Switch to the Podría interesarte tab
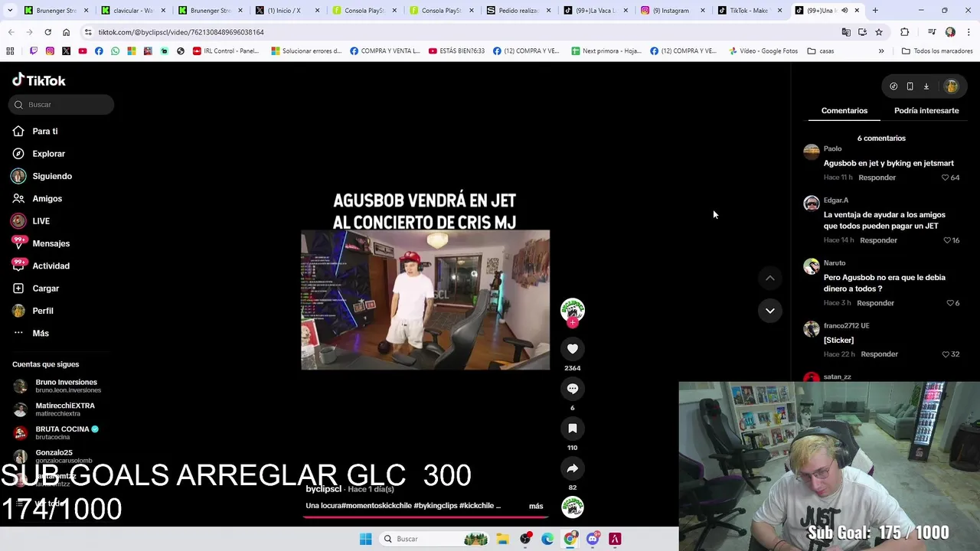980x551 pixels. click(x=926, y=111)
